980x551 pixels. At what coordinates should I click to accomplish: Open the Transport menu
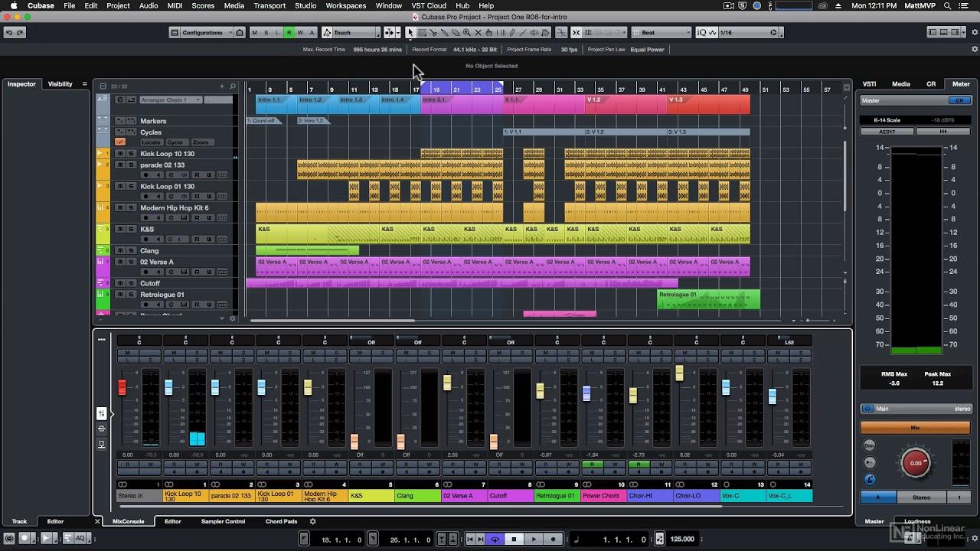tap(269, 5)
